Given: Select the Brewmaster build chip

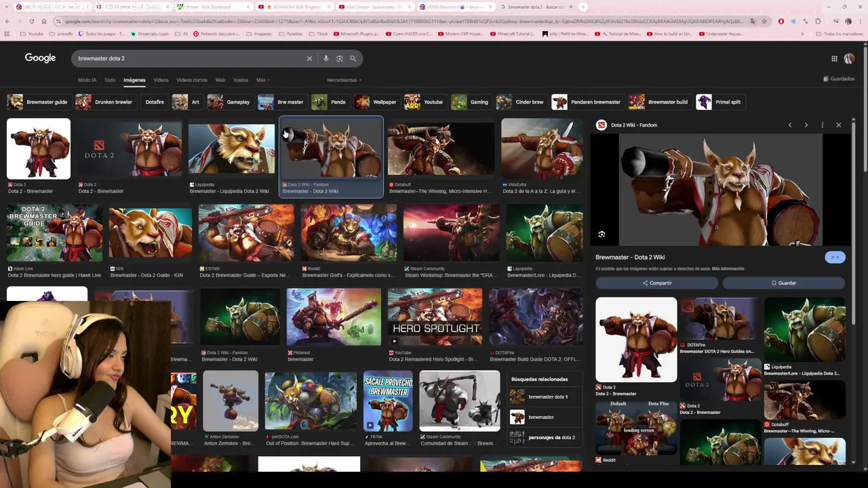Looking at the screenshot, I should (x=659, y=102).
